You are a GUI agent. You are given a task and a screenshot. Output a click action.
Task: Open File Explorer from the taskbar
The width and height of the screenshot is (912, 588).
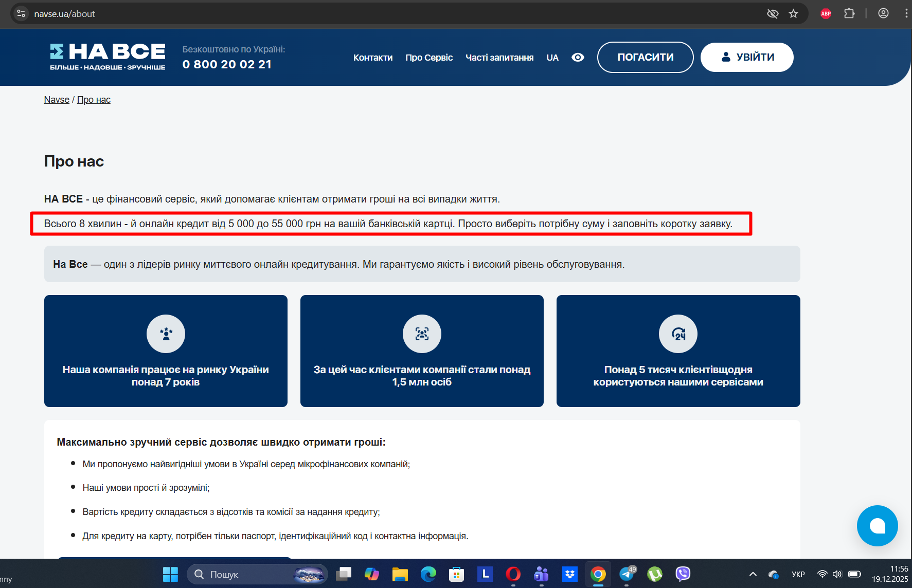coord(400,574)
